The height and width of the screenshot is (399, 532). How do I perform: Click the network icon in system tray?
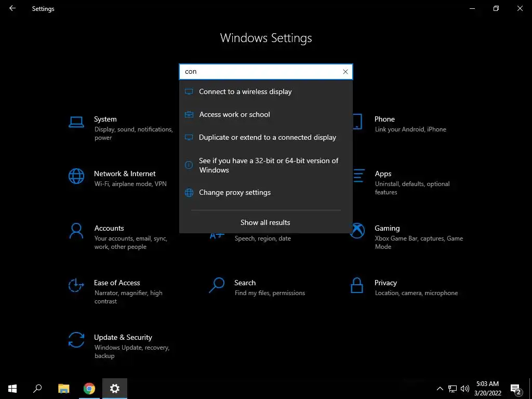pos(453,389)
